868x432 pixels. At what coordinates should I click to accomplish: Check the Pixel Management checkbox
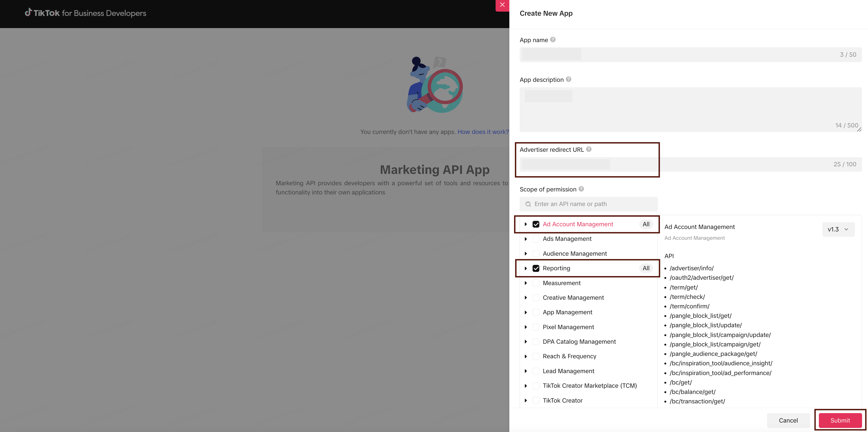[536, 327]
